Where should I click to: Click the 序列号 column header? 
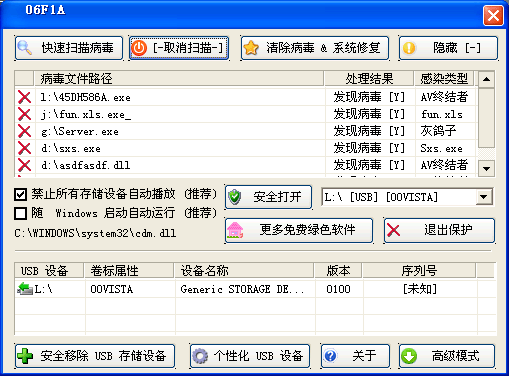[419, 271]
